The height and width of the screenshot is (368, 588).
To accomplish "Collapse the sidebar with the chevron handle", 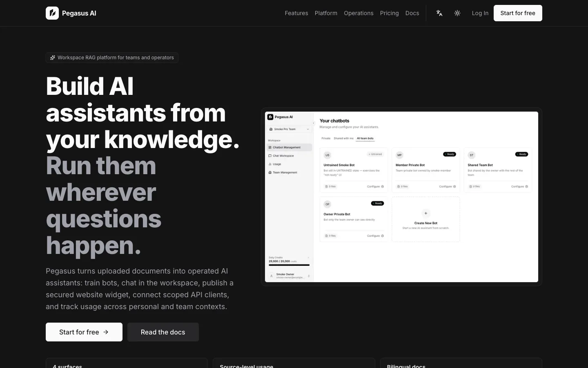I will (314, 123).
